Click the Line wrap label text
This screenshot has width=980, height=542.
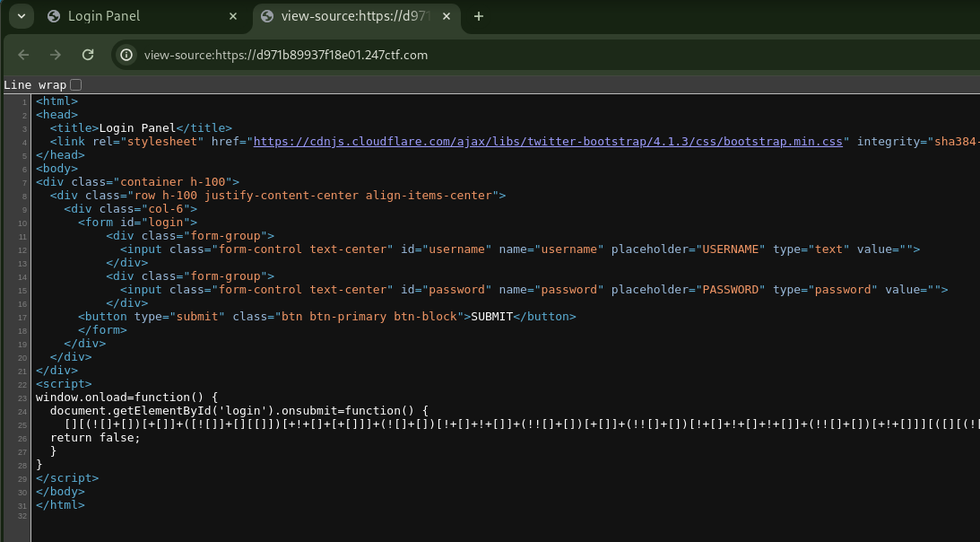pyautogui.click(x=35, y=85)
